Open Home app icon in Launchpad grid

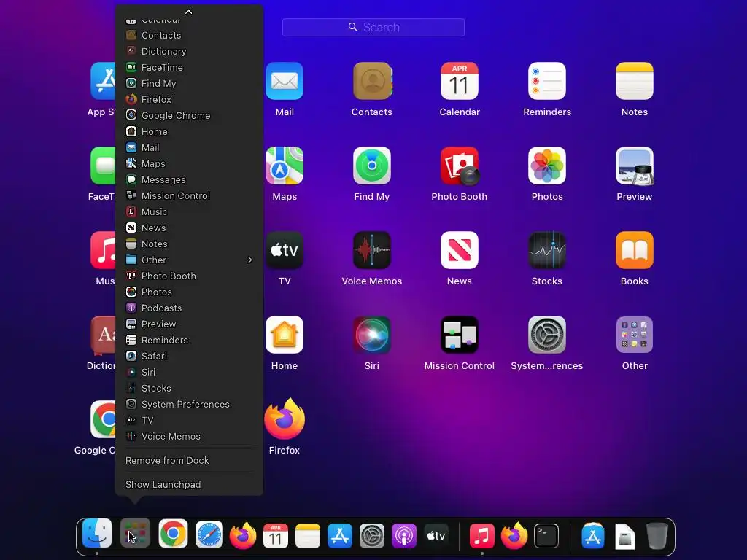coord(285,335)
